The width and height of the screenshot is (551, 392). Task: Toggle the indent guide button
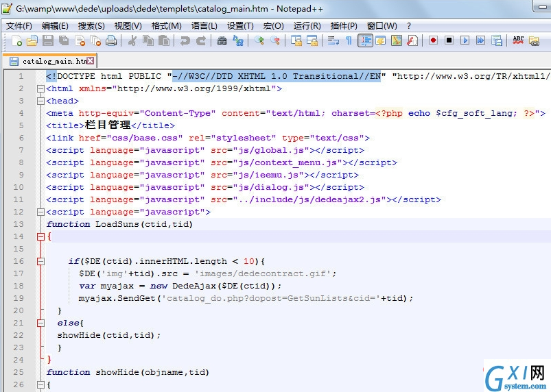[x=365, y=40]
